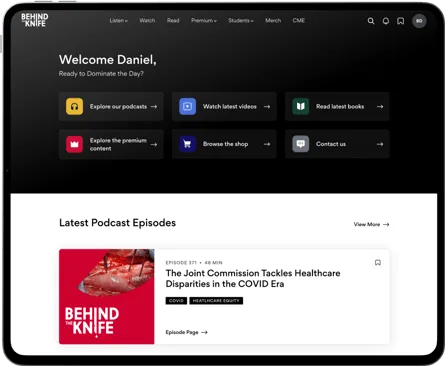Open Contact us

point(337,144)
